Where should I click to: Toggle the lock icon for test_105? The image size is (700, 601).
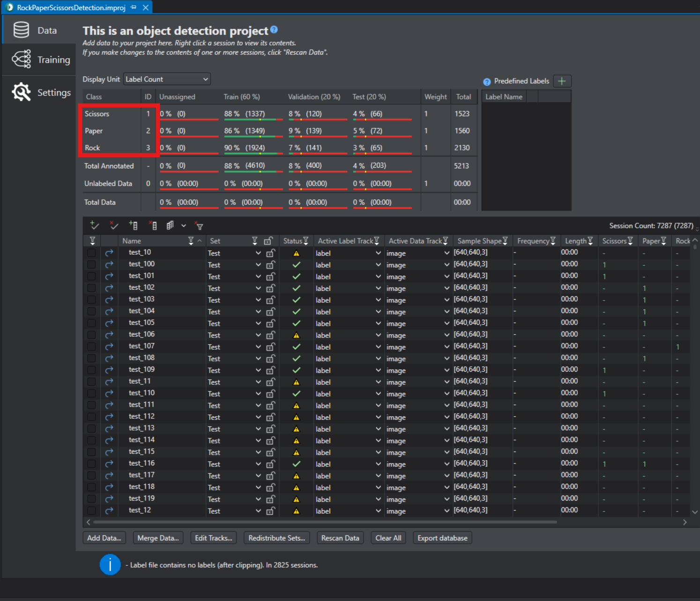click(270, 323)
